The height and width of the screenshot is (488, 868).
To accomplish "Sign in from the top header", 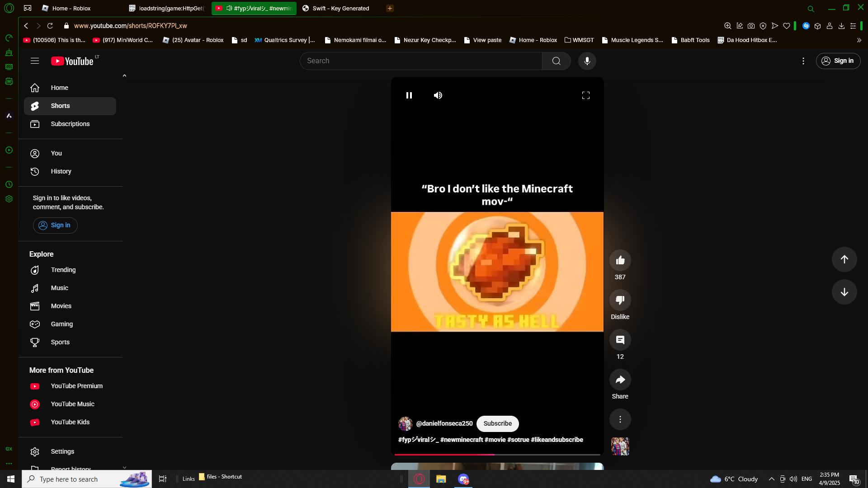I will 838,61.
